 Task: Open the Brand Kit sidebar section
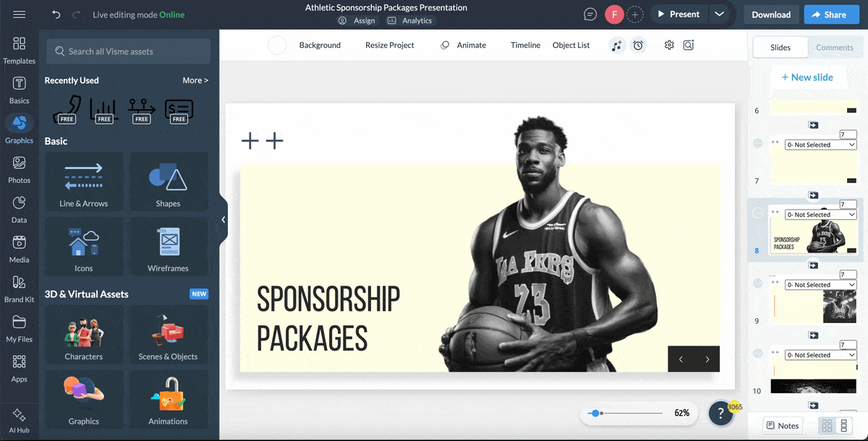pyautogui.click(x=20, y=288)
